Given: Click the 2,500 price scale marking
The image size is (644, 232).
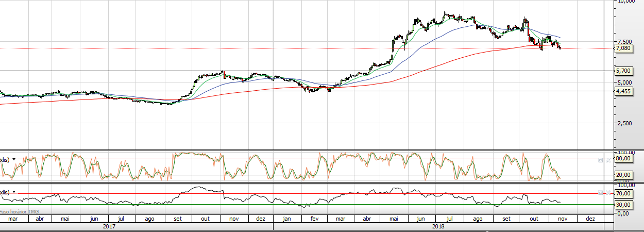Looking at the screenshot, I should (625, 123).
